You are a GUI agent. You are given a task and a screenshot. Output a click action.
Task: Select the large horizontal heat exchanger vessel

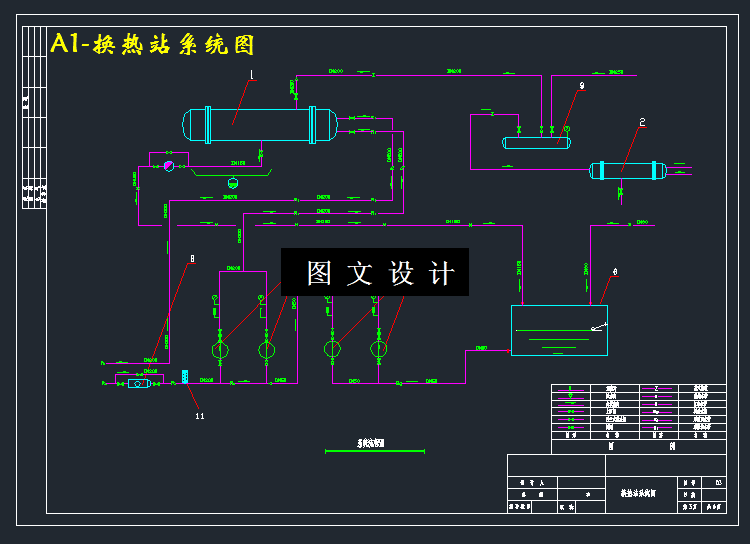click(260, 125)
